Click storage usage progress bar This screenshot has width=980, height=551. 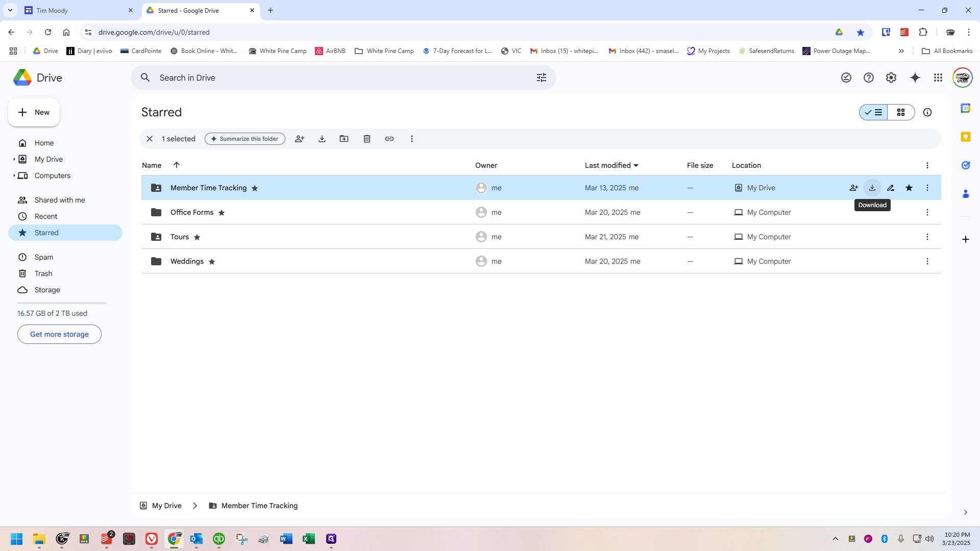pos(62,303)
